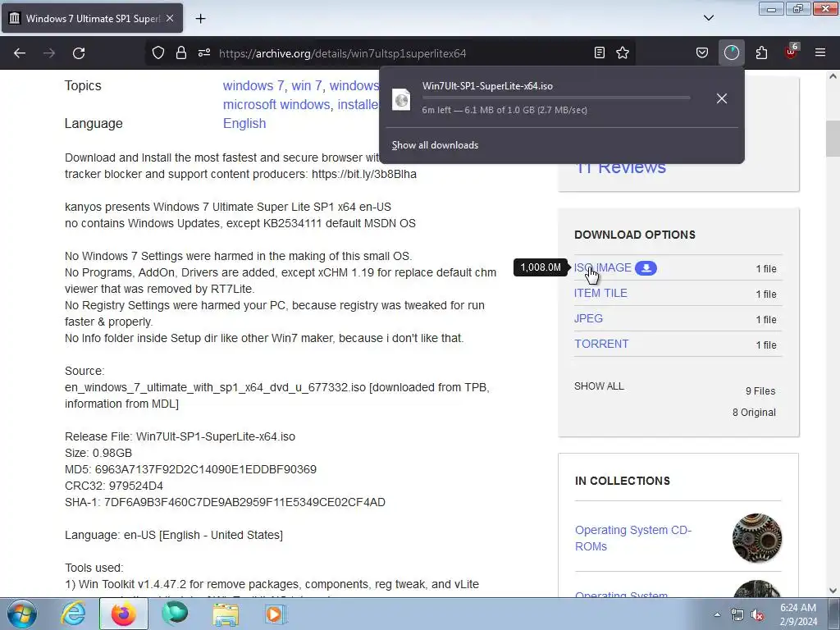840x630 pixels.
Task: Open the ISO IMAGE download link
Action: pyautogui.click(x=603, y=267)
